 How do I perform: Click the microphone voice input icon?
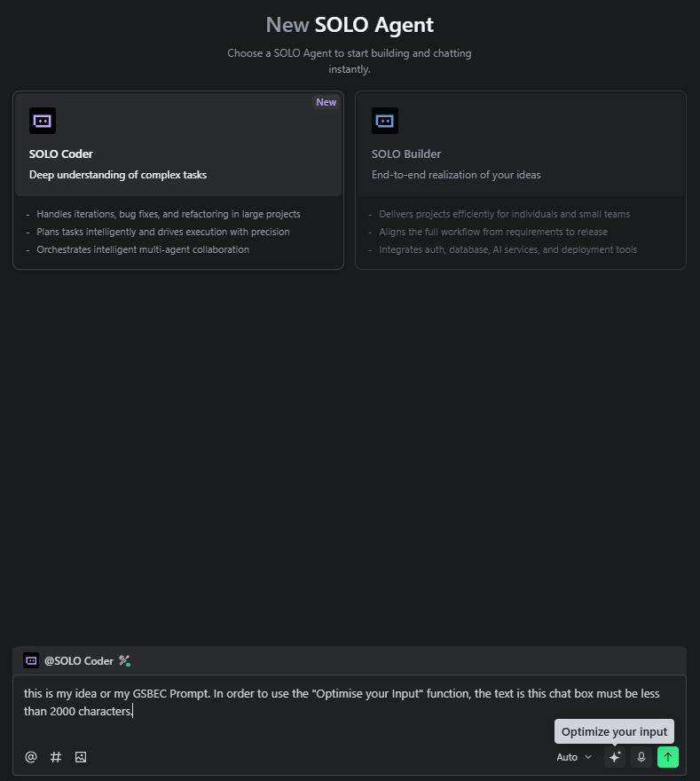point(641,757)
